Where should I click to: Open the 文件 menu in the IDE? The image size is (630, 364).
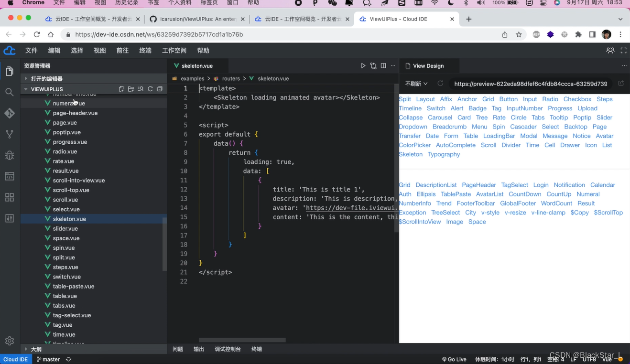(x=32, y=50)
